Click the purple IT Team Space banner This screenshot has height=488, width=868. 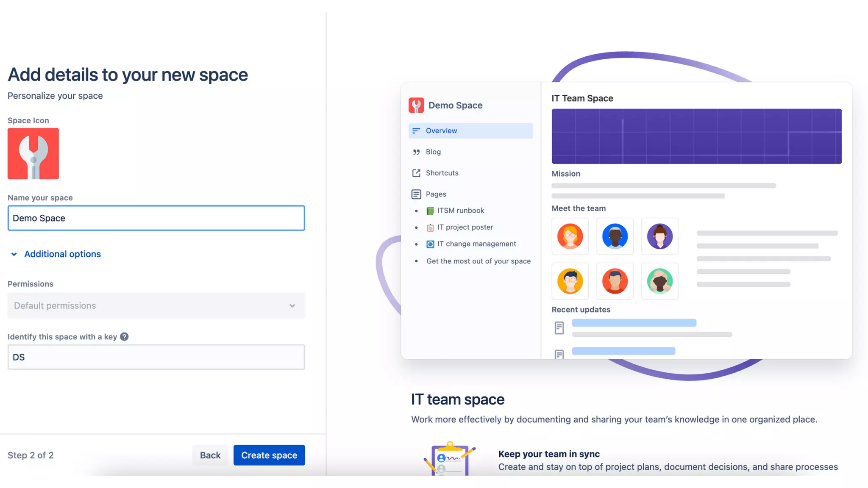click(x=696, y=136)
